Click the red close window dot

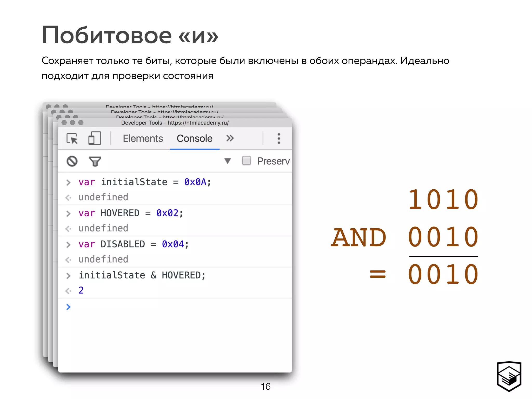pyautogui.click(x=64, y=123)
